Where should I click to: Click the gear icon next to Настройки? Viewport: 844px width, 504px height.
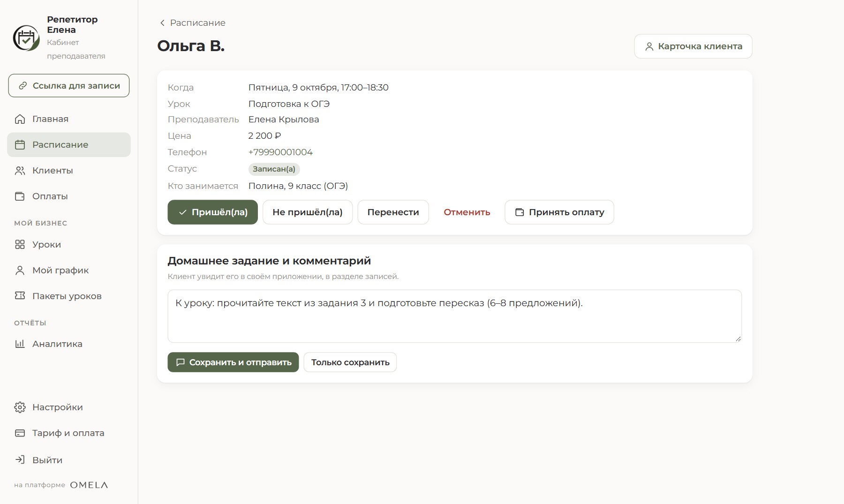pos(20,407)
